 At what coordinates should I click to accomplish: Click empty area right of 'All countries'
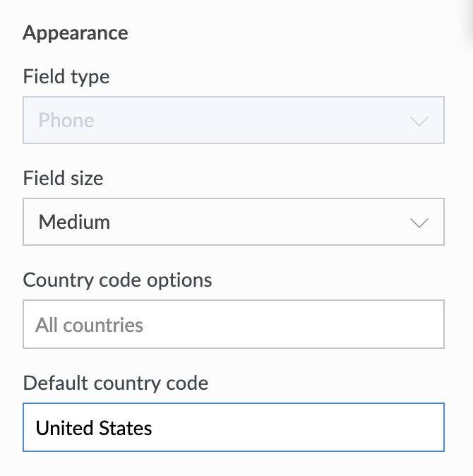click(297, 325)
